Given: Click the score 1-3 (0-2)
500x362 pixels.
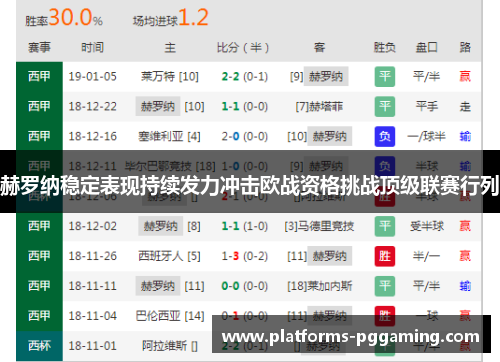Looking at the screenshot, I should tap(245, 256).
